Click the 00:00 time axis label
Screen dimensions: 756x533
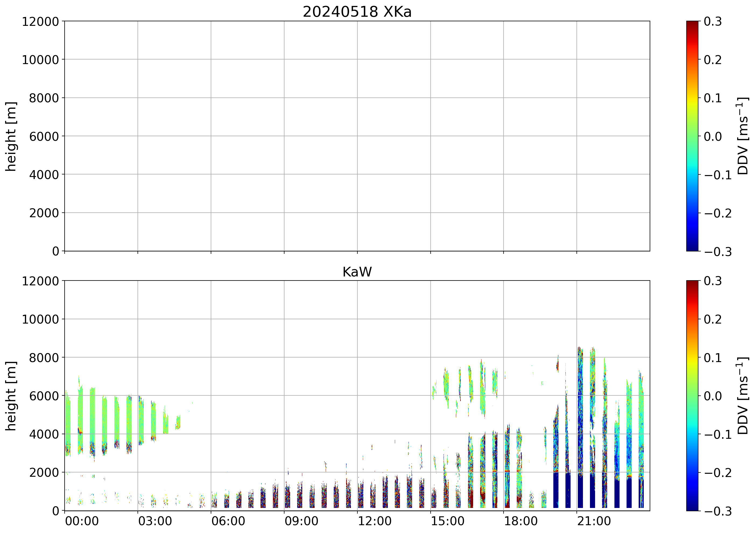tap(82, 521)
